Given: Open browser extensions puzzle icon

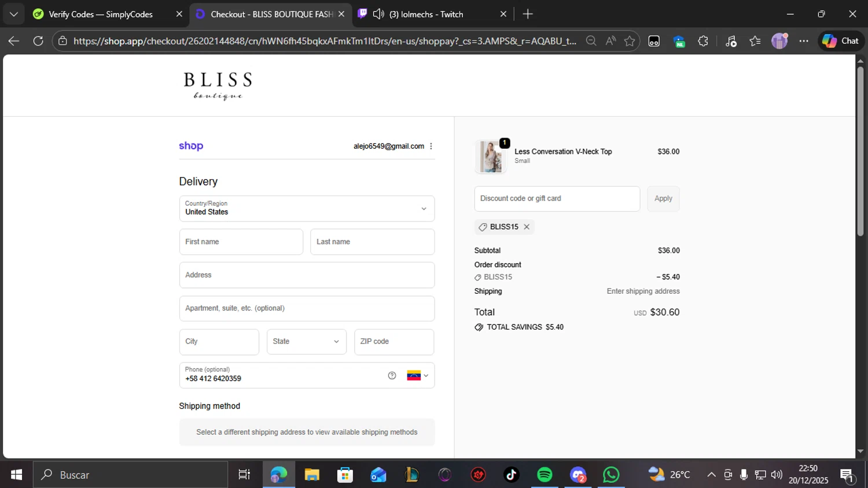Looking at the screenshot, I should tap(703, 41).
